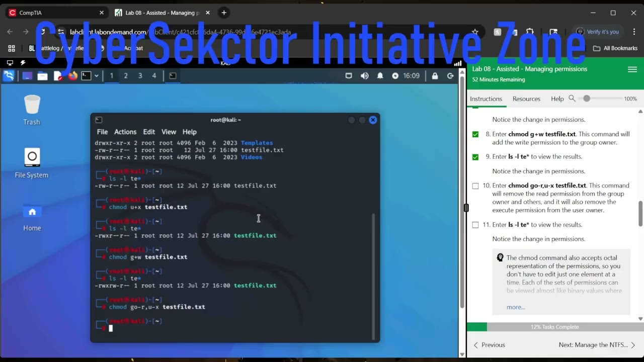Screen dimensions: 644x362
Task: Show desktop via the Kali panel icon
Action: coord(27,76)
